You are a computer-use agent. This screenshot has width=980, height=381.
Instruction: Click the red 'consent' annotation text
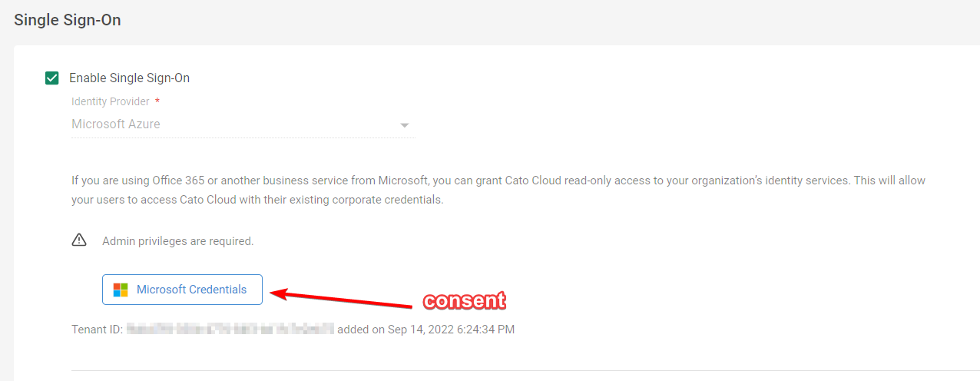pyautogui.click(x=465, y=300)
